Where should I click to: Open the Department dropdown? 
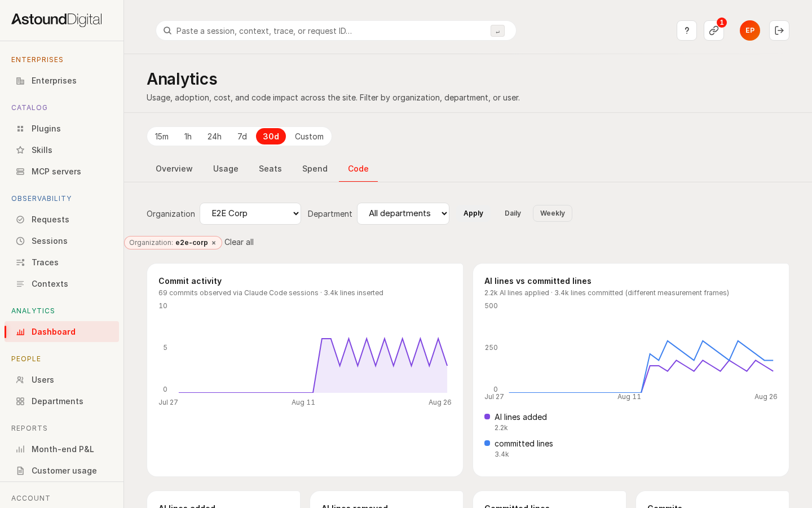click(403, 213)
